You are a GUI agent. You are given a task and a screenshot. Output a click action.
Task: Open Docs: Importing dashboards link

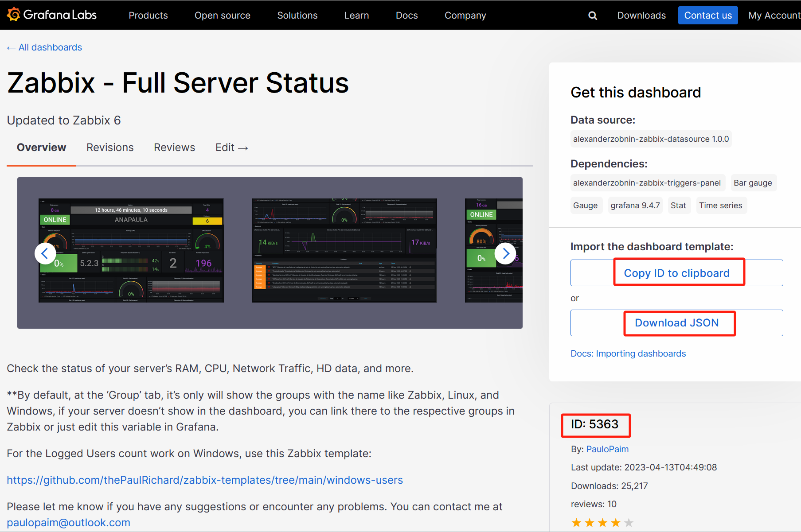click(x=628, y=353)
